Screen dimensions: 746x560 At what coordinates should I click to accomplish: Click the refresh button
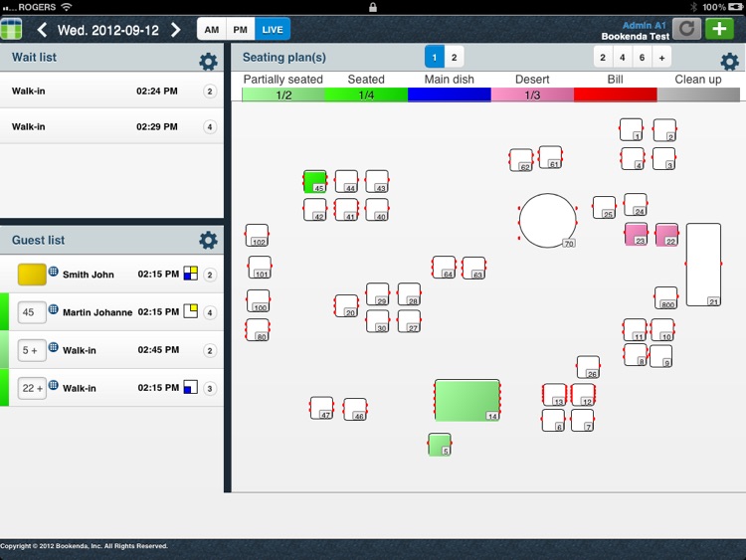coord(686,29)
